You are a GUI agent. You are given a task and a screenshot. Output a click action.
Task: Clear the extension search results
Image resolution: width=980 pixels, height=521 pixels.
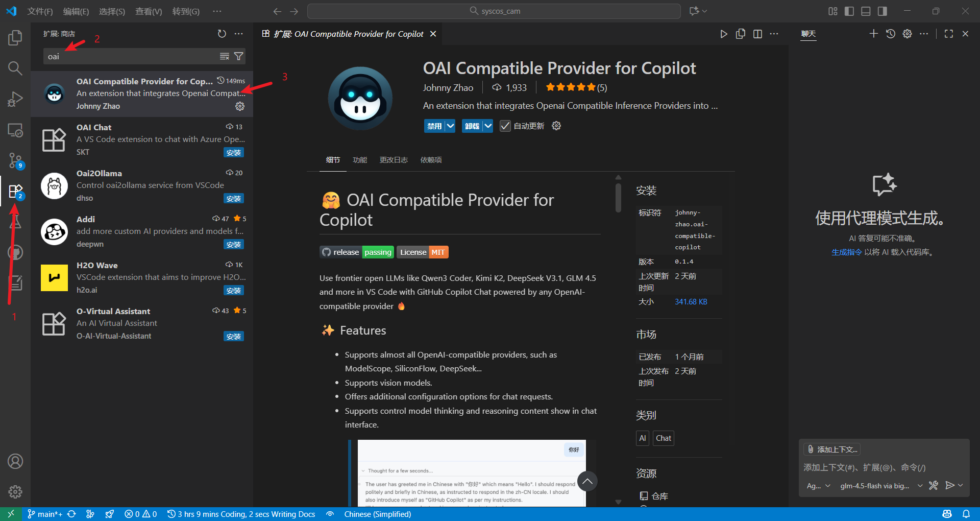pyautogui.click(x=225, y=56)
